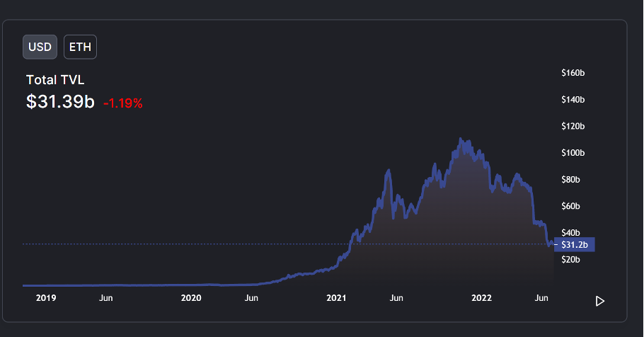Click the -1.19% change percentage

[123, 103]
